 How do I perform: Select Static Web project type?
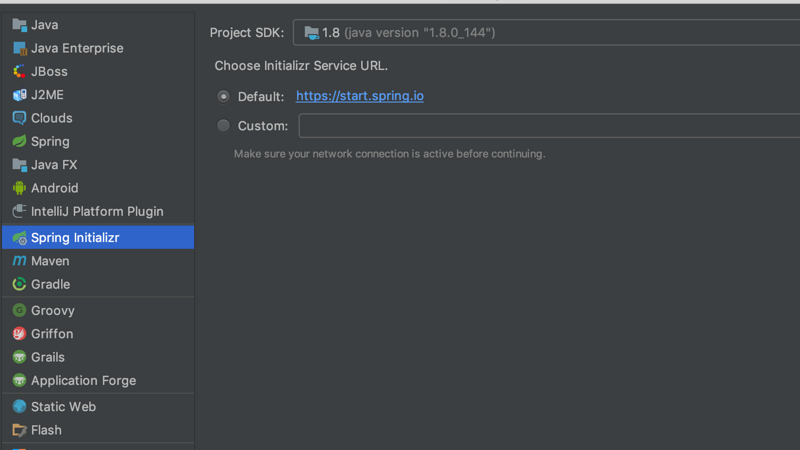tap(63, 407)
